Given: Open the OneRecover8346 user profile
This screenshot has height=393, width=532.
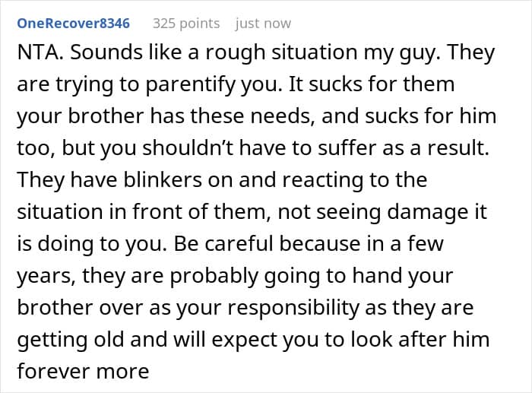Looking at the screenshot, I should coord(74,24).
